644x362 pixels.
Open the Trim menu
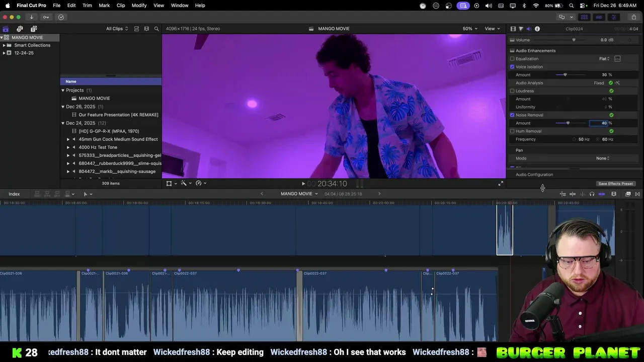tap(87, 6)
